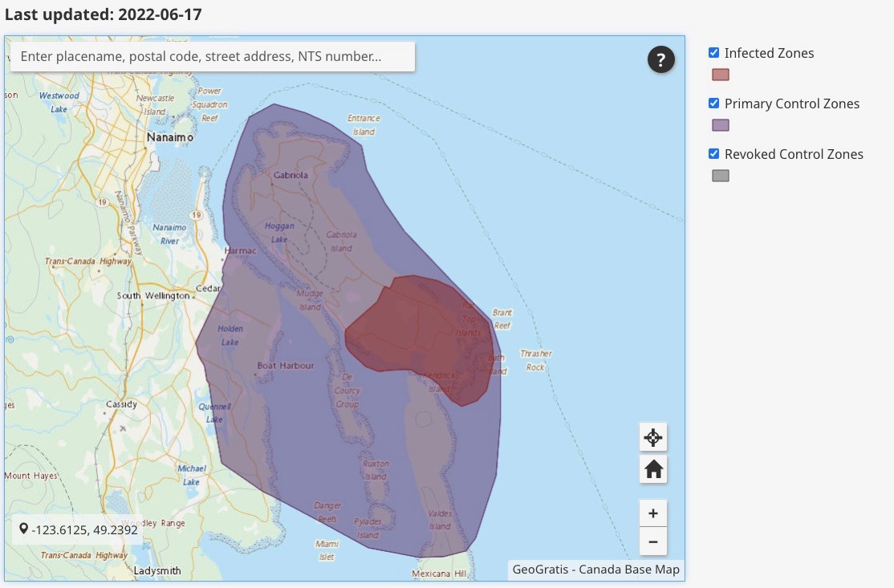Click the gray Revoked Control Zones swatch
Viewport: 894px width, 588px height.
coord(721,176)
